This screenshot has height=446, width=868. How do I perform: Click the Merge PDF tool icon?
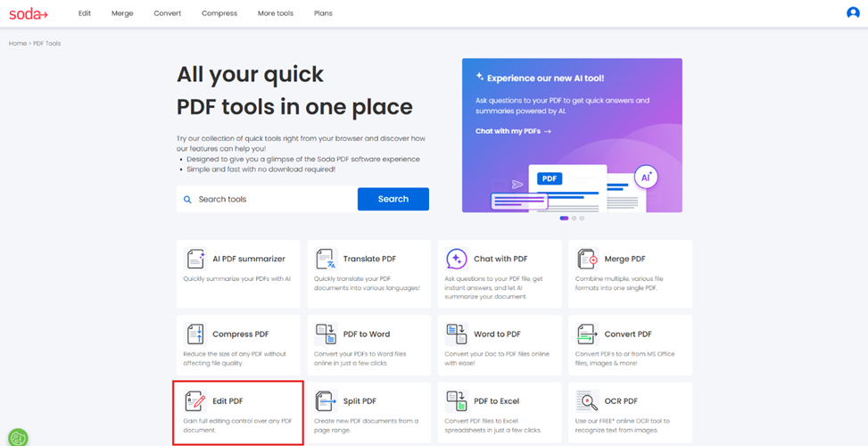(x=587, y=260)
